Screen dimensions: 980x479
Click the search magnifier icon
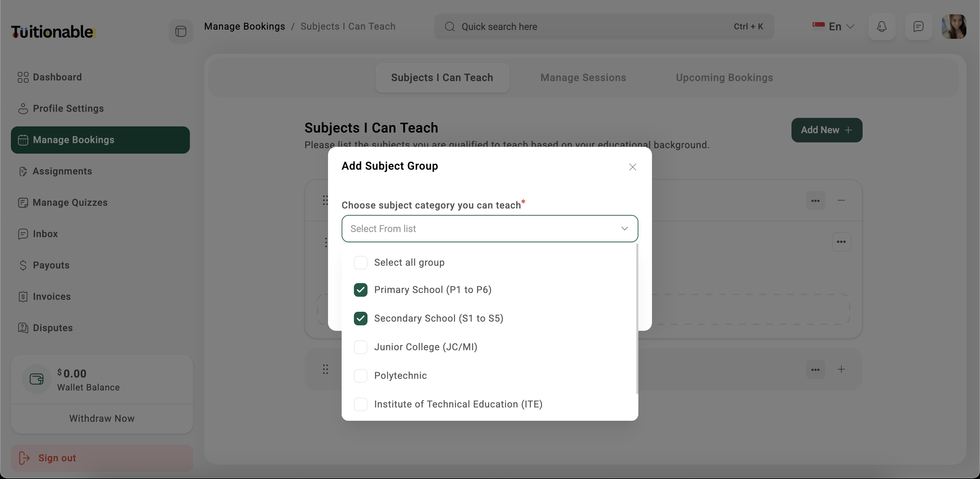pos(450,27)
